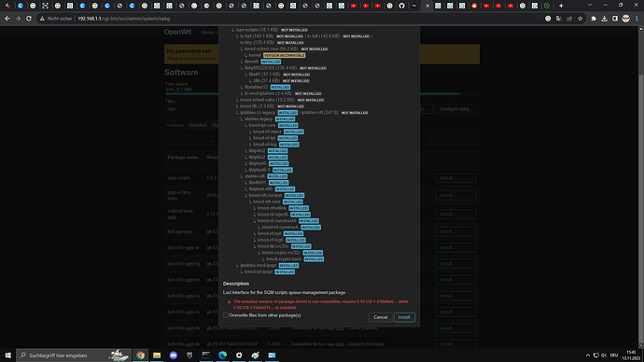Toggle the browser side panel icon
This screenshot has height=362, width=644.
615,19
